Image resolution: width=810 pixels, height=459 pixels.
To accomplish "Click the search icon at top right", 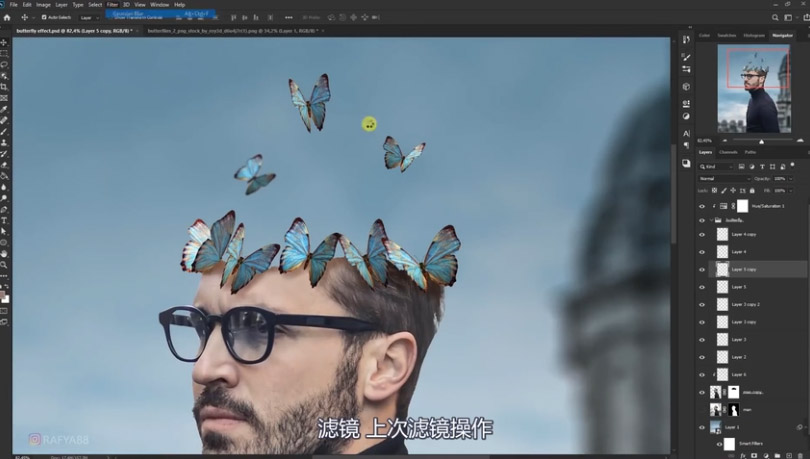I will tap(775, 17).
